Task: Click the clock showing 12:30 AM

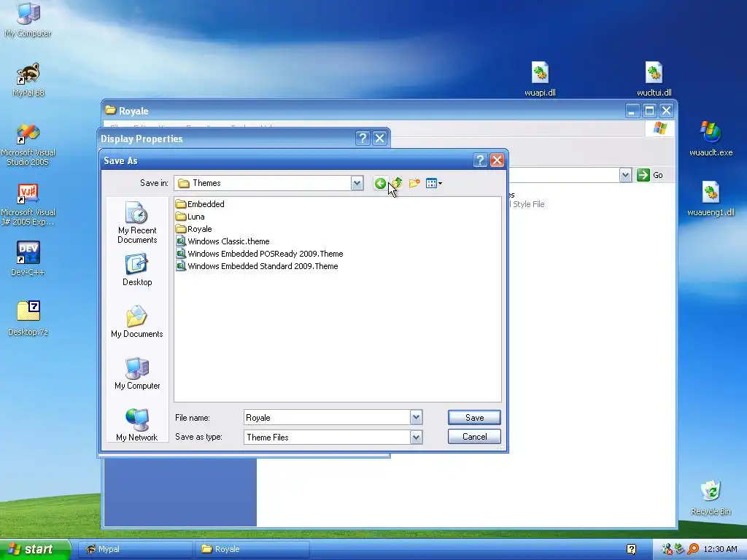Action: pos(720,549)
